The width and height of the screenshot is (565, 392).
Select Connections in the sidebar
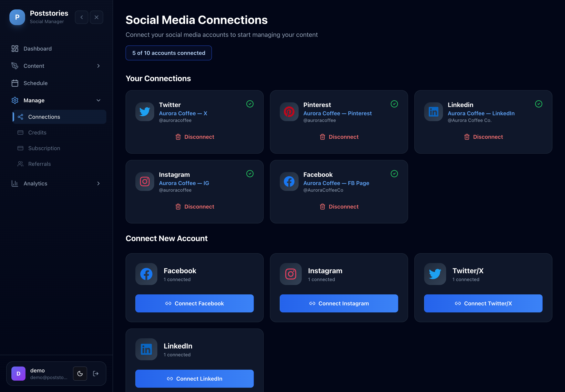coord(59,117)
